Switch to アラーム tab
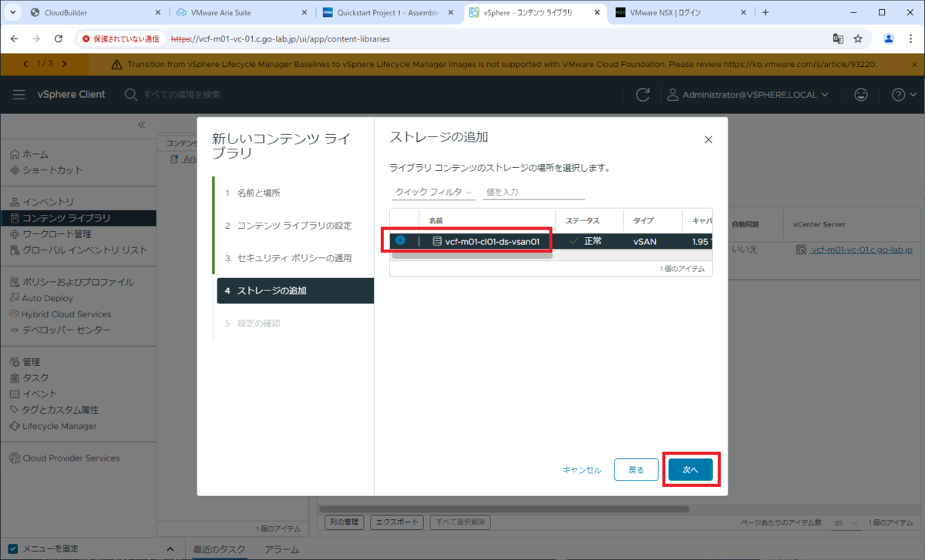The height and width of the screenshot is (560, 925). click(x=281, y=549)
